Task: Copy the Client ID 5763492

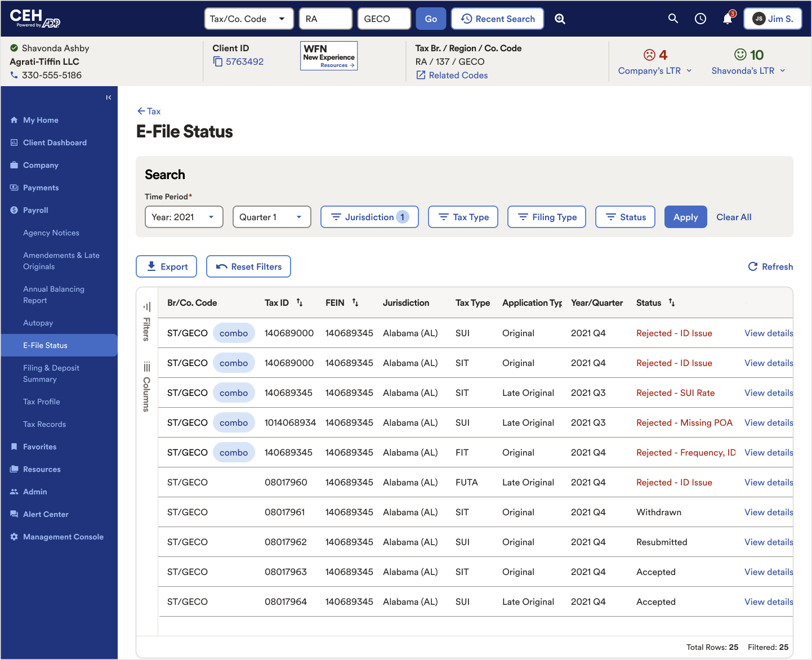Action: tap(218, 61)
